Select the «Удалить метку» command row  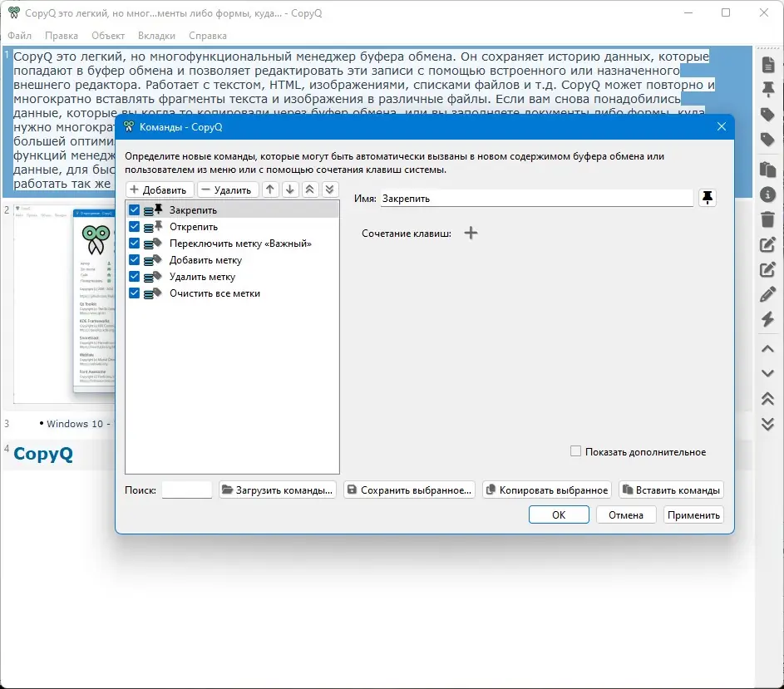232,277
